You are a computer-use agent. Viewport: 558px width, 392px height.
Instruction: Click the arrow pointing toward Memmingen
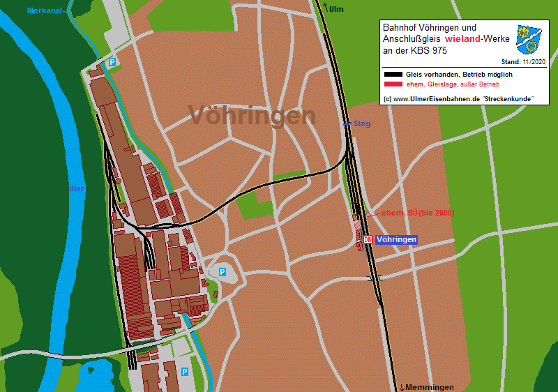click(x=402, y=387)
